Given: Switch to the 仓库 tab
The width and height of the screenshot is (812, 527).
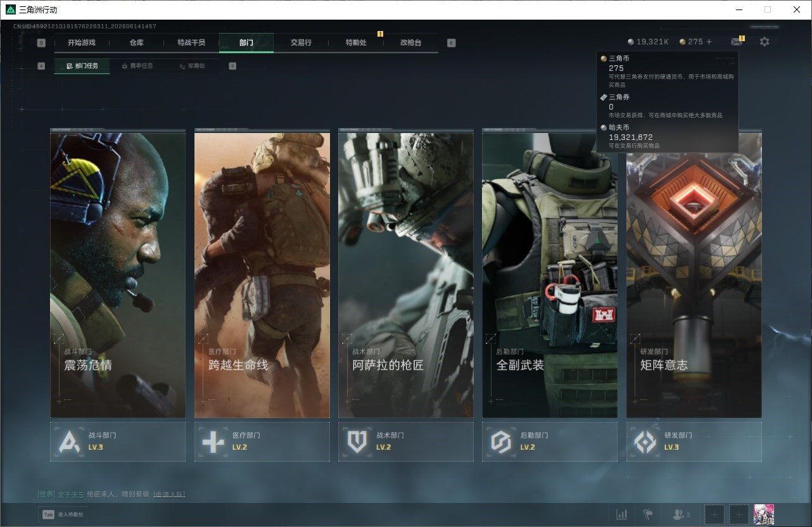Looking at the screenshot, I should click(x=136, y=42).
